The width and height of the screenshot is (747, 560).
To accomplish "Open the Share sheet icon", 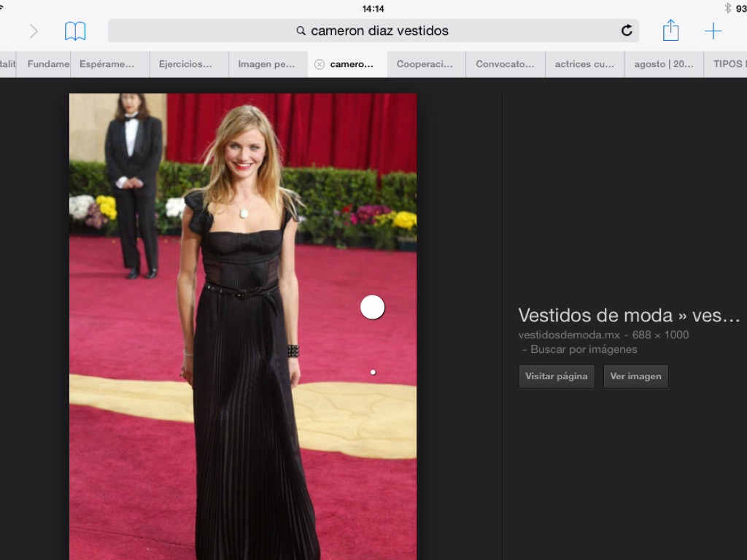I will [670, 31].
